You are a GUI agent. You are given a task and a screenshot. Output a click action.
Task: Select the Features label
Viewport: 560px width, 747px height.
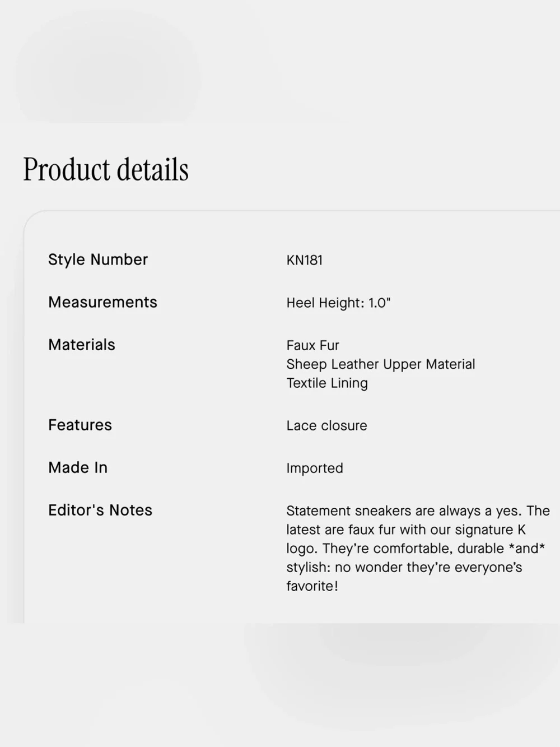point(80,425)
